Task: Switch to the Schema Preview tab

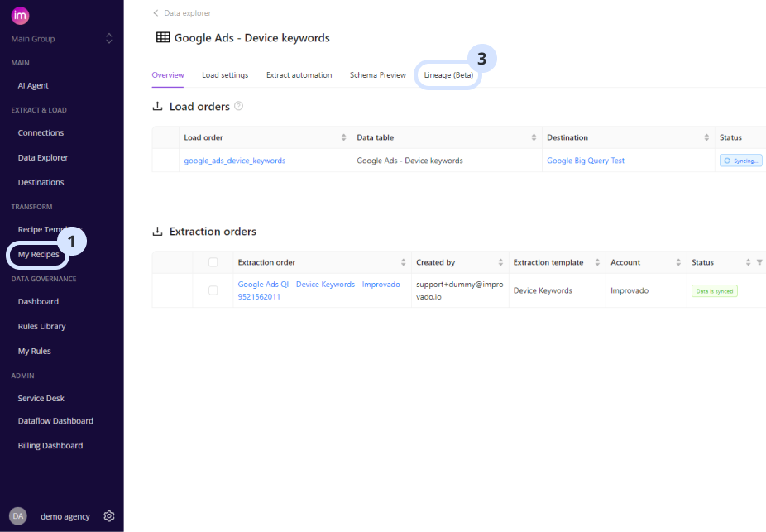Action: 377,74
